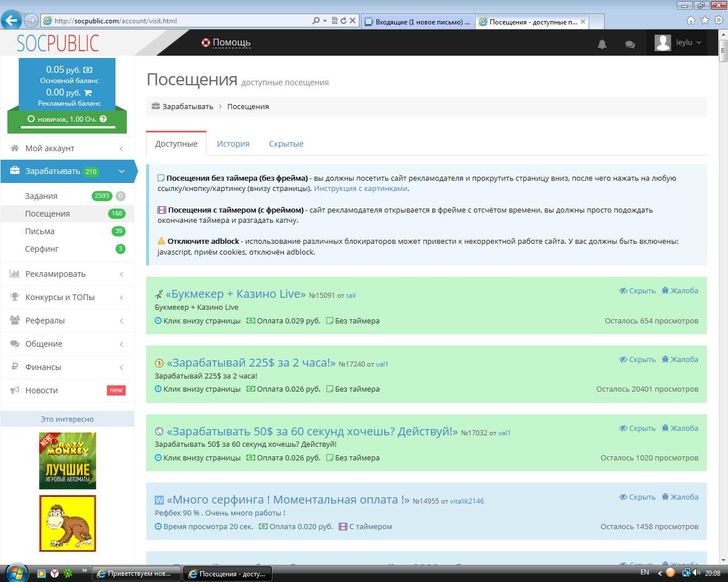The width and height of the screenshot is (728, 582).
Task: Click the новичок rating progress bar
Action: pos(67,127)
